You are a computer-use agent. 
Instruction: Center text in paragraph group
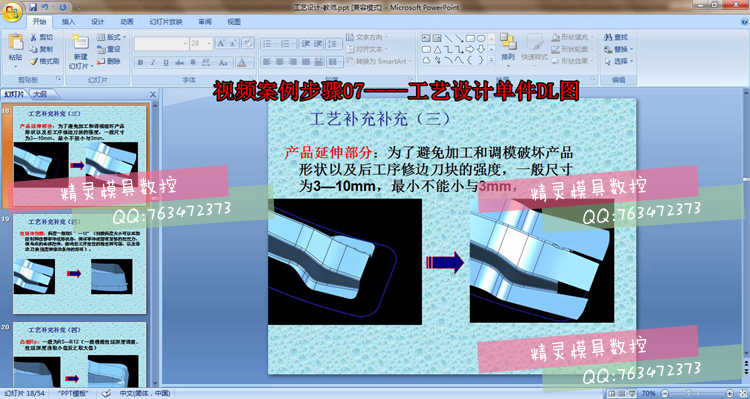pos(280,61)
